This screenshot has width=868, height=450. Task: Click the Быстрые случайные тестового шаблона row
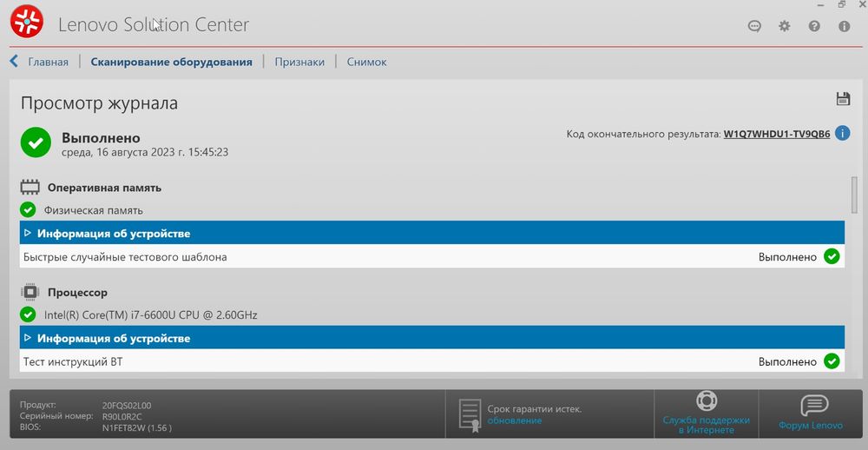click(x=431, y=257)
